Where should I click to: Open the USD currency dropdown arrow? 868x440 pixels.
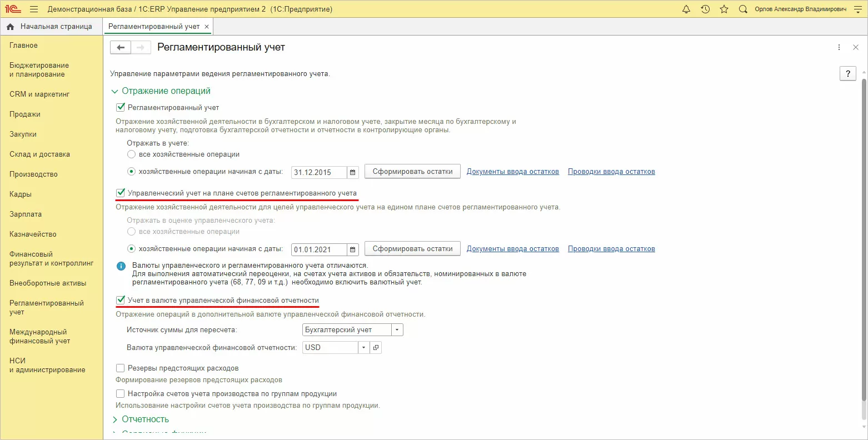coord(363,348)
